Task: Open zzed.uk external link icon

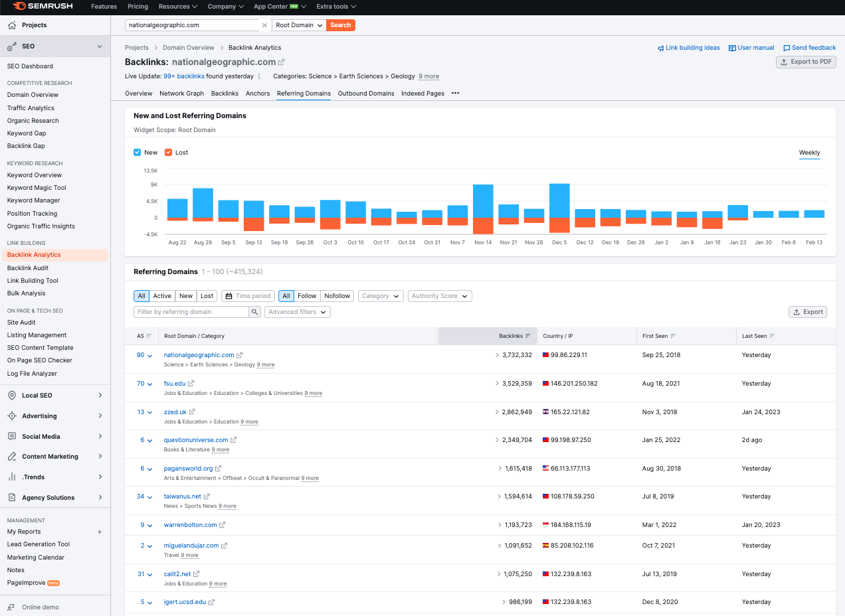Action: [193, 412]
